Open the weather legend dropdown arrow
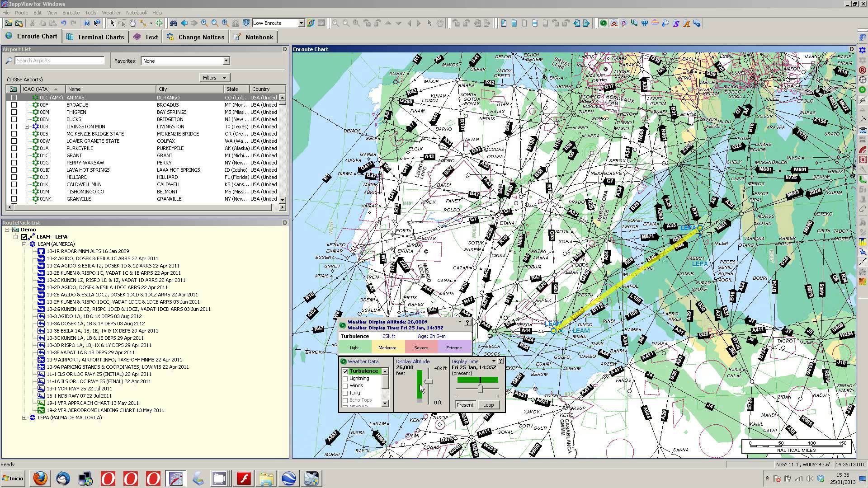This screenshot has width=868, height=488. coord(460,322)
